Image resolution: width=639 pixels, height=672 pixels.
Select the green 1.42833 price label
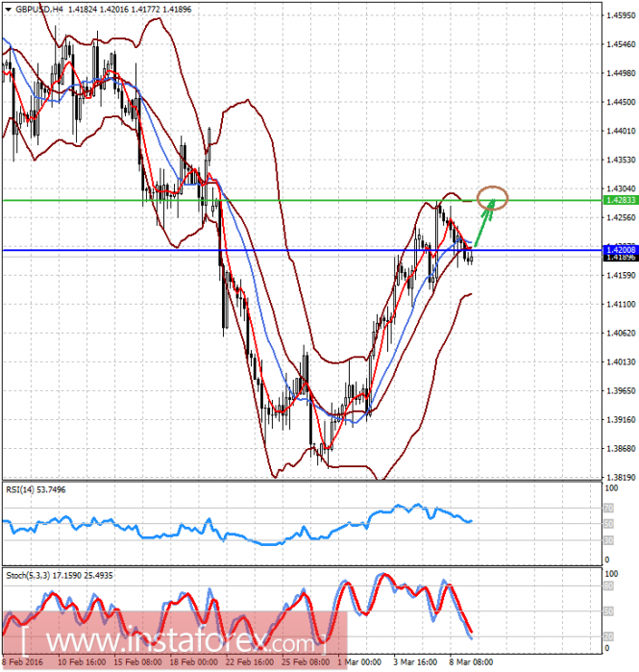click(x=621, y=200)
